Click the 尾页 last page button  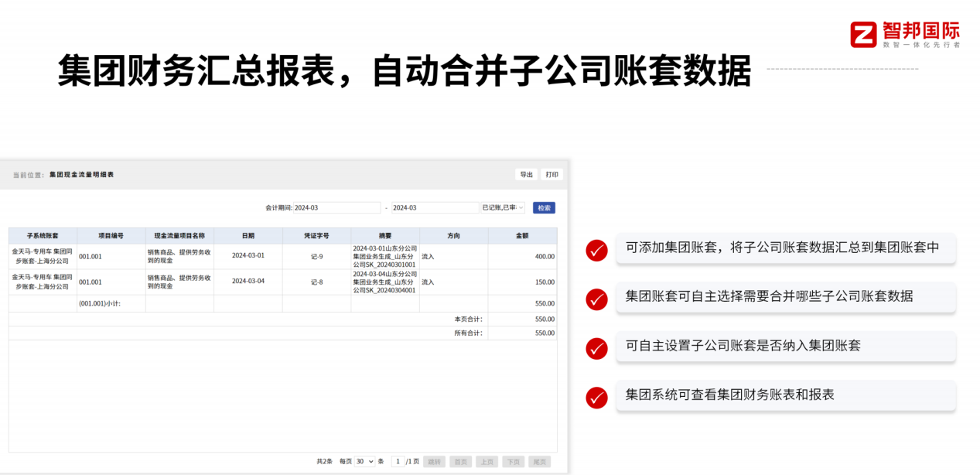(x=539, y=461)
